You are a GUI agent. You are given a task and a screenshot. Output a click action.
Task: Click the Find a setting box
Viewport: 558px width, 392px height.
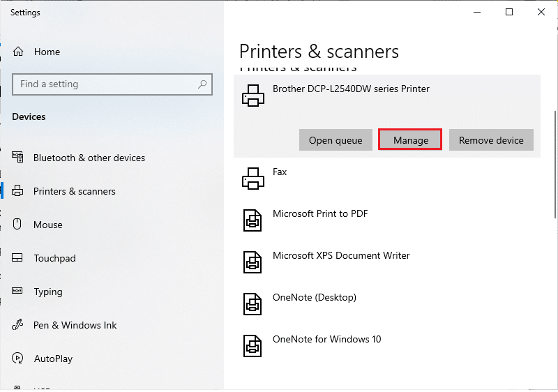tap(112, 84)
